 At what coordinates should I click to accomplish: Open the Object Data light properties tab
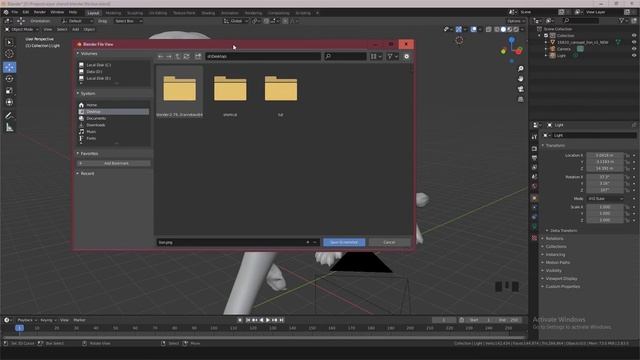[x=534, y=227]
